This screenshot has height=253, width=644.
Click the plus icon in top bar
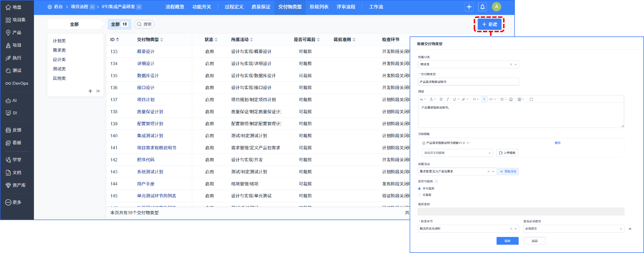click(469, 7)
